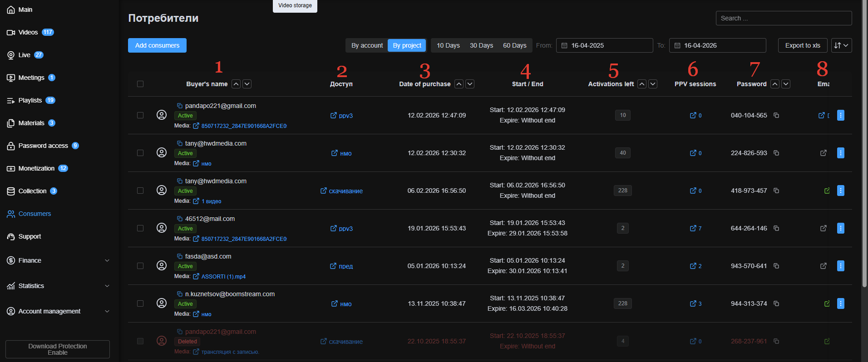Sort Password column descending

pyautogui.click(x=786, y=84)
